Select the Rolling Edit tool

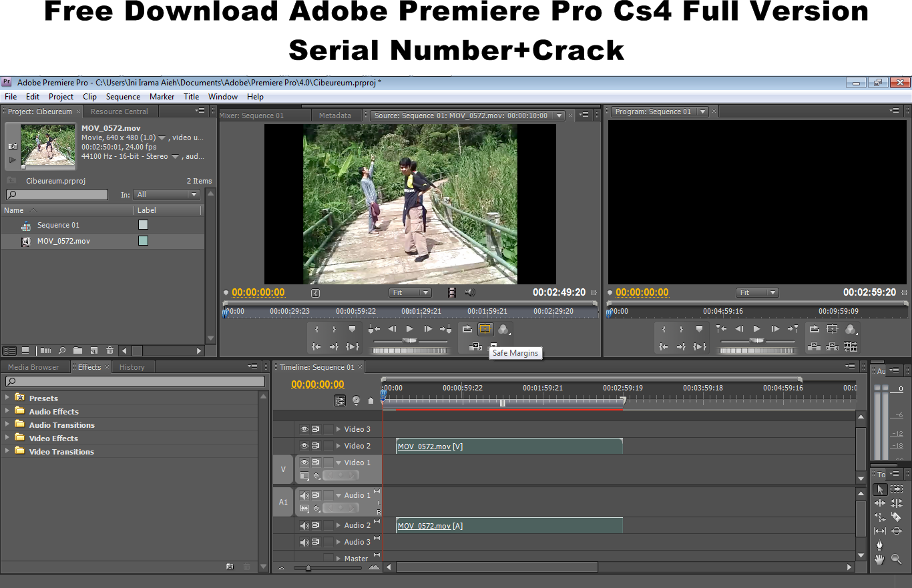click(x=897, y=503)
